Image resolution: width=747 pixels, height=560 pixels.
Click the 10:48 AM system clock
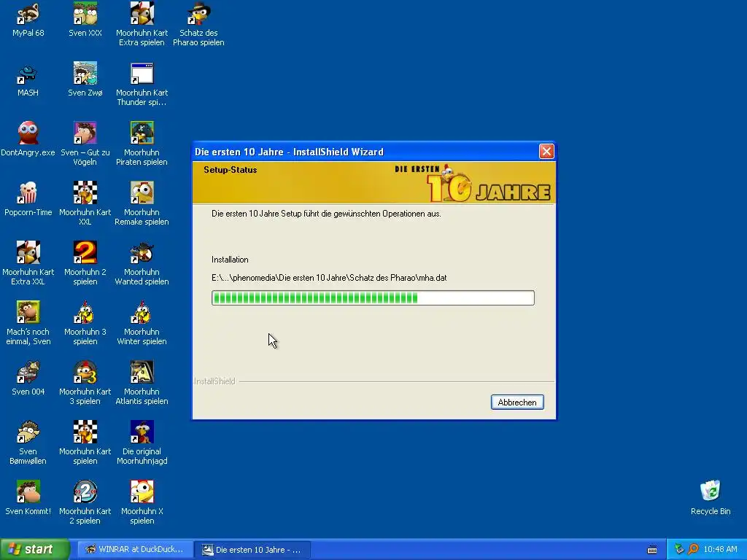720,550
